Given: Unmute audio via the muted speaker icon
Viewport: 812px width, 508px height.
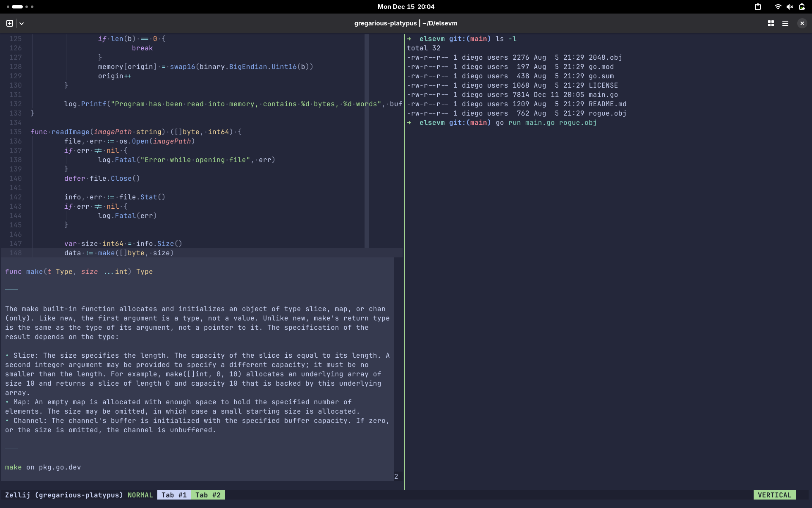Looking at the screenshot, I should pos(790,7).
